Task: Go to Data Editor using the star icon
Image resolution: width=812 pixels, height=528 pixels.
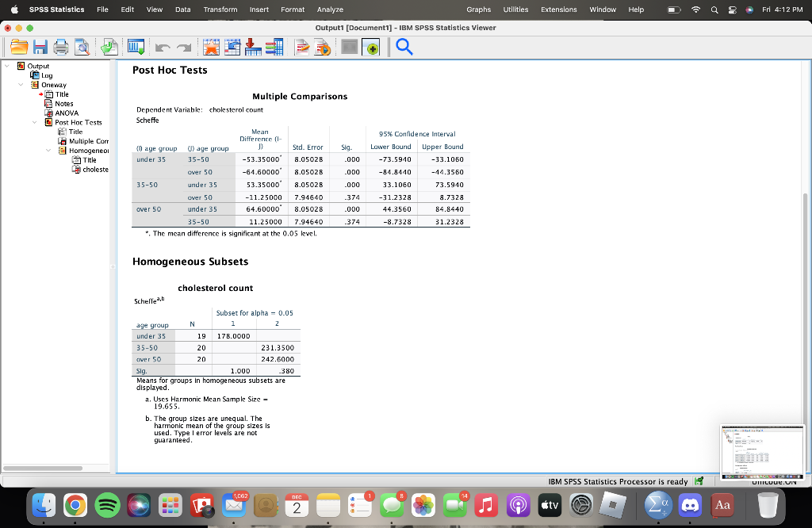Action: pos(211,47)
